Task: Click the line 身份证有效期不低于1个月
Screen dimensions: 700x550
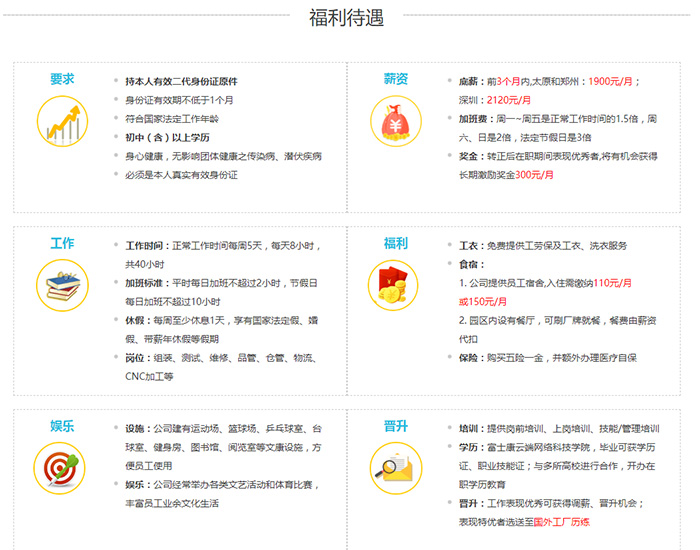Action: pyautogui.click(x=179, y=100)
